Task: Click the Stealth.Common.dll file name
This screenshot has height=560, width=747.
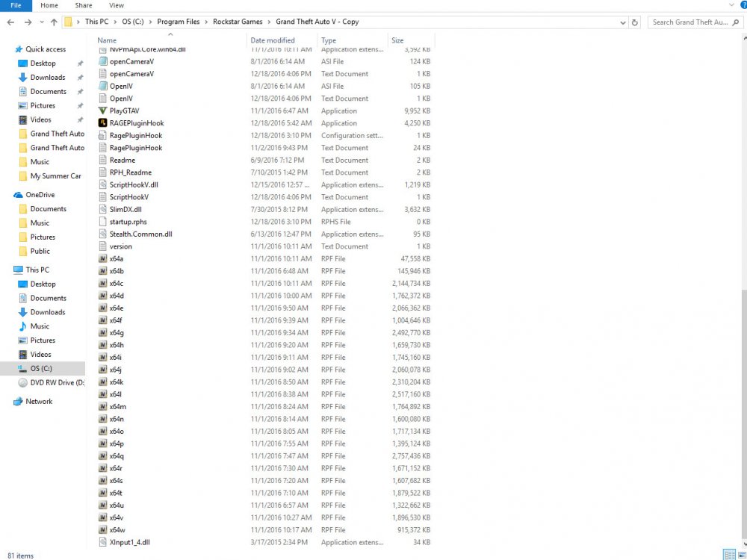Action: (x=140, y=234)
